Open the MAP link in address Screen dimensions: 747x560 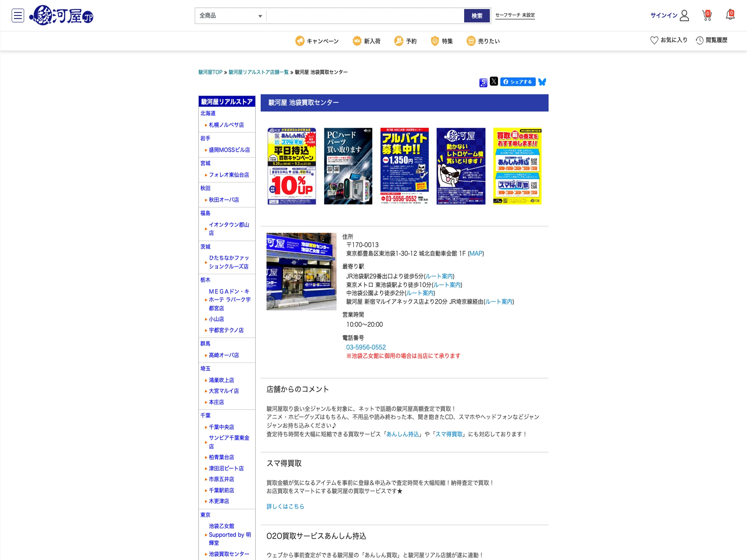coord(476,254)
